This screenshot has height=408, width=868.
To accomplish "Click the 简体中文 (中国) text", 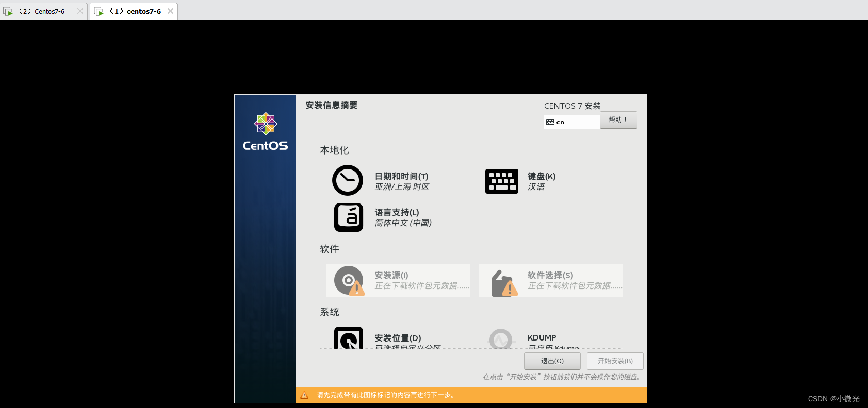I will [x=403, y=223].
